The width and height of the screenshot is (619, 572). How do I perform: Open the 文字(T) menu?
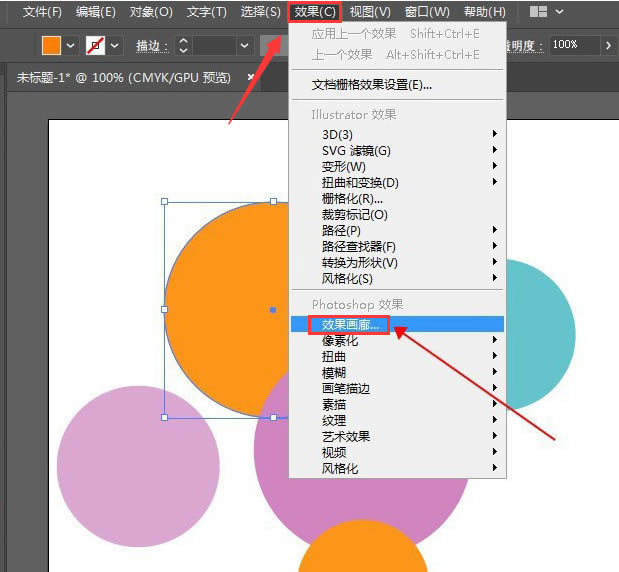[206, 12]
